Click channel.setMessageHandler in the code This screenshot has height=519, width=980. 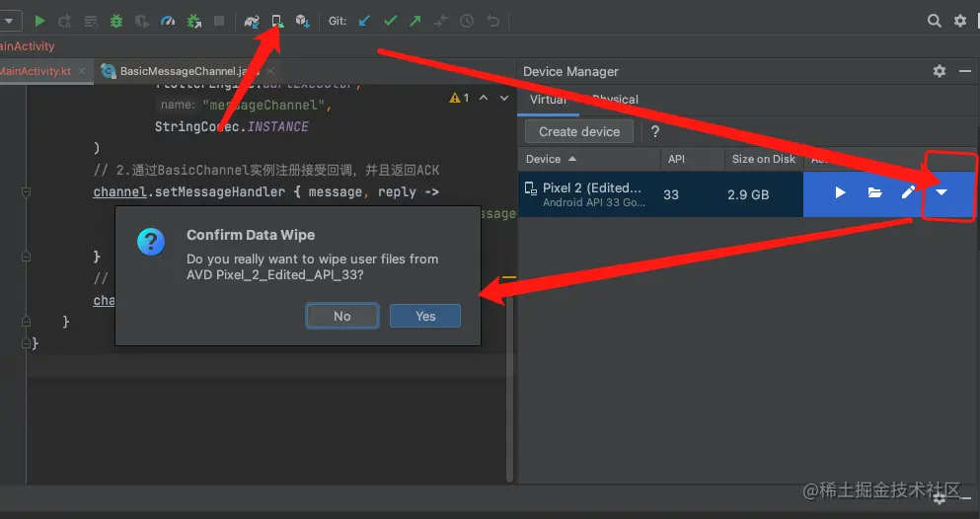[x=188, y=191]
